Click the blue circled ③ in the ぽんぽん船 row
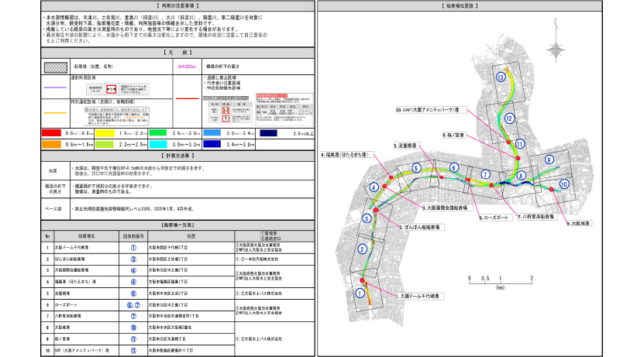Image resolution: width=644 pixels, height=357 pixels. pos(133,259)
